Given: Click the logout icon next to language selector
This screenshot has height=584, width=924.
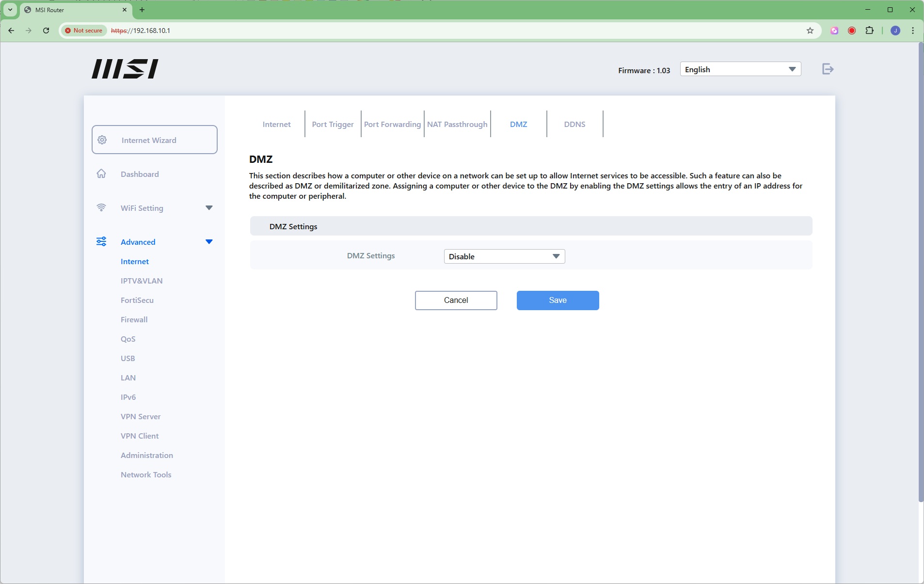Looking at the screenshot, I should click(828, 69).
